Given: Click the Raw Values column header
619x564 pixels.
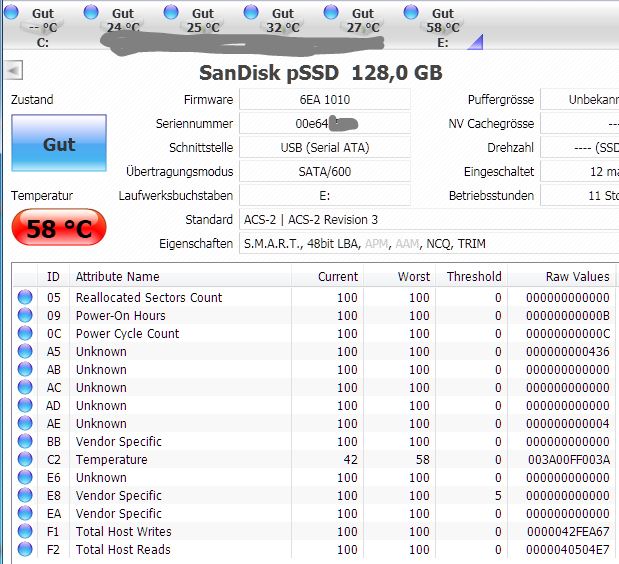Looking at the screenshot, I should [x=562, y=276].
